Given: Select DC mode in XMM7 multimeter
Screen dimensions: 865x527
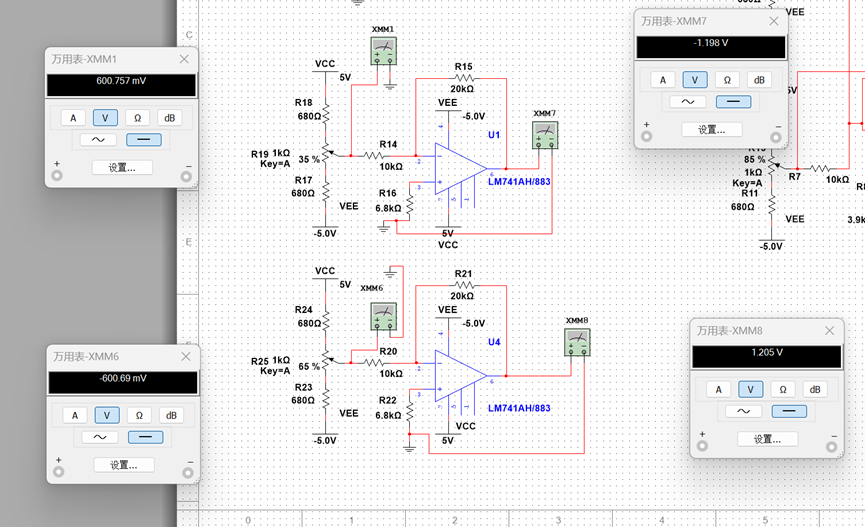Looking at the screenshot, I should click(x=733, y=102).
